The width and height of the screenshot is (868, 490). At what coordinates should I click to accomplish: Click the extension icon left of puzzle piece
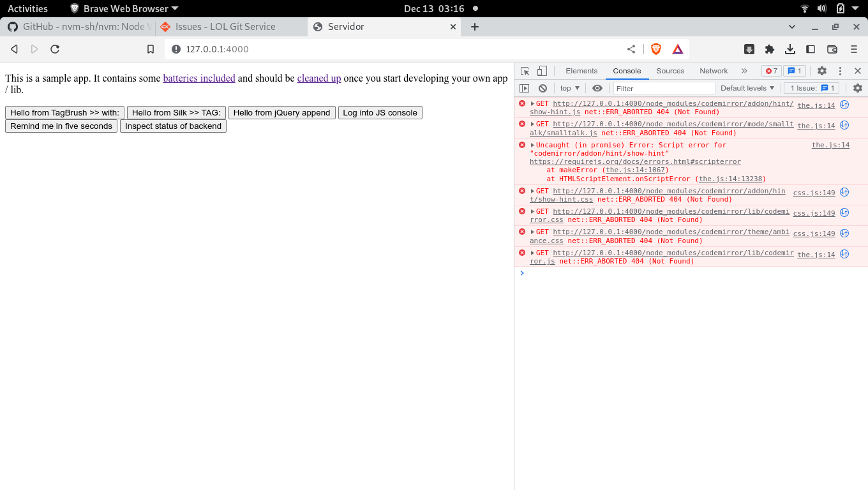(x=749, y=49)
